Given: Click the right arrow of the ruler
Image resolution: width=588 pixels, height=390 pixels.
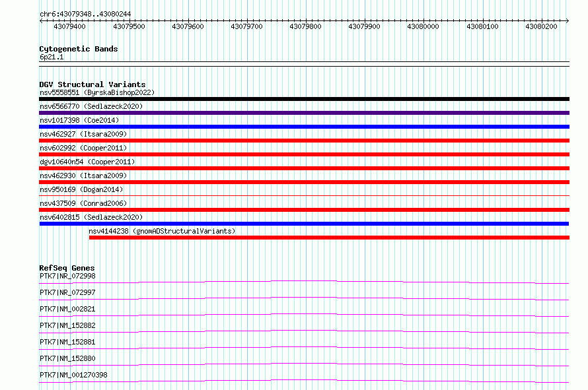Looking at the screenshot, I should tap(568, 21).
